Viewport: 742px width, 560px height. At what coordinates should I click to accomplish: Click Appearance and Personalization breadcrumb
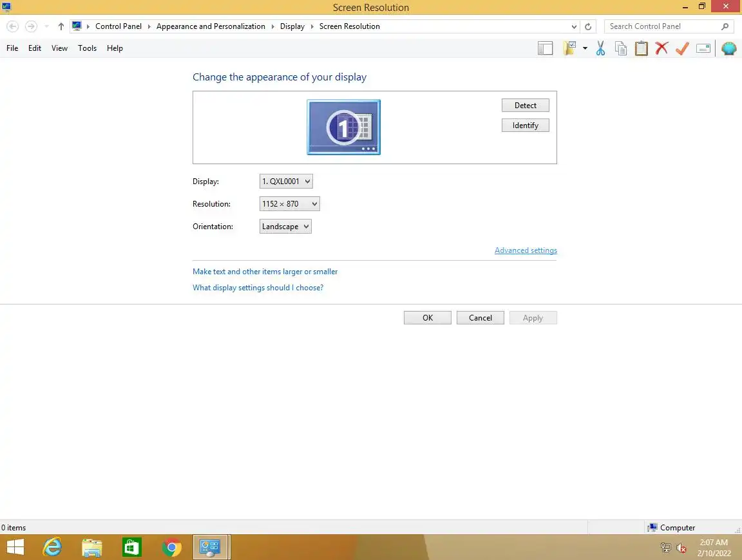(x=211, y=26)
